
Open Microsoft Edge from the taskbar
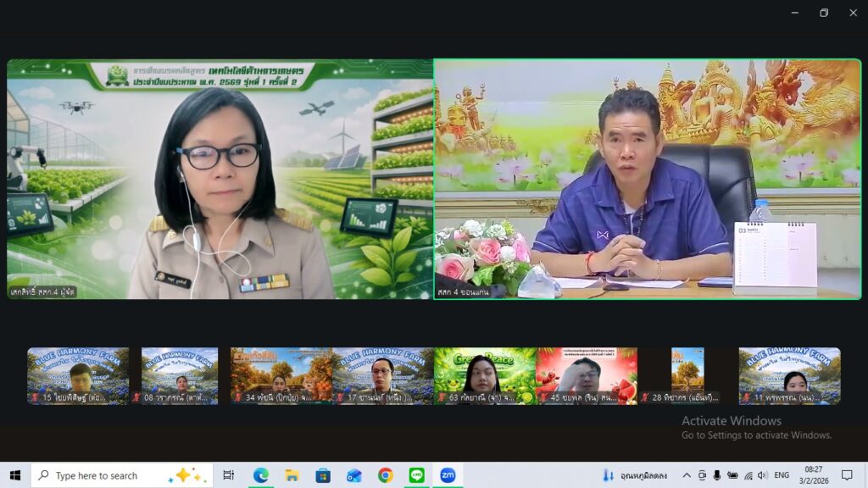(x=261, y=475)
